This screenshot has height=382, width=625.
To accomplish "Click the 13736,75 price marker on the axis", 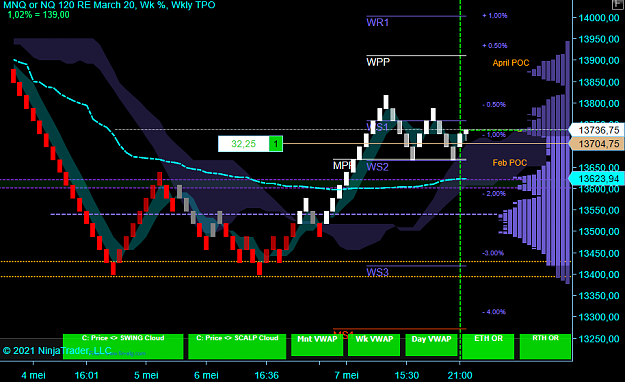I will 597,130.
